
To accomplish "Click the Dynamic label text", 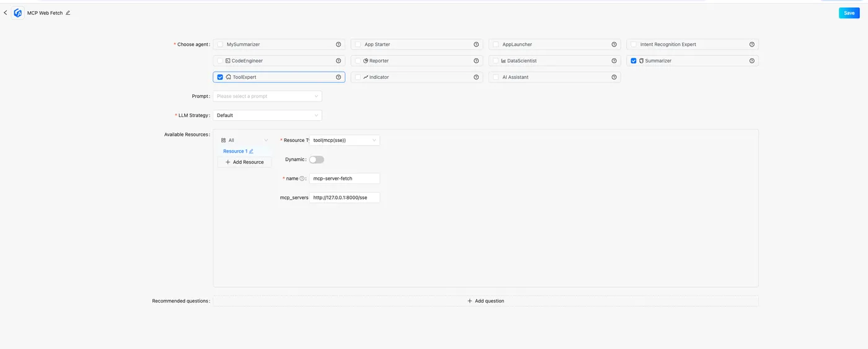I will [x=295, y=159].
